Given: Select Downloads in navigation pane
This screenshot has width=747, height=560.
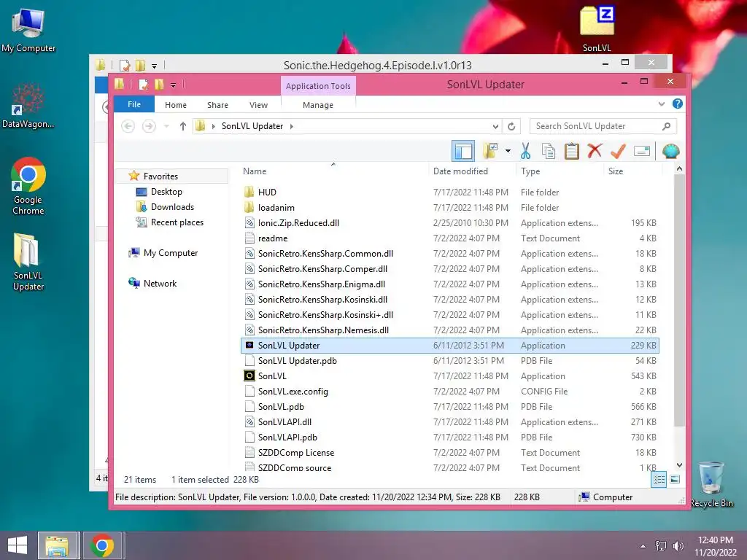Looking at the screenshot, I should click(x=172, y=206).
